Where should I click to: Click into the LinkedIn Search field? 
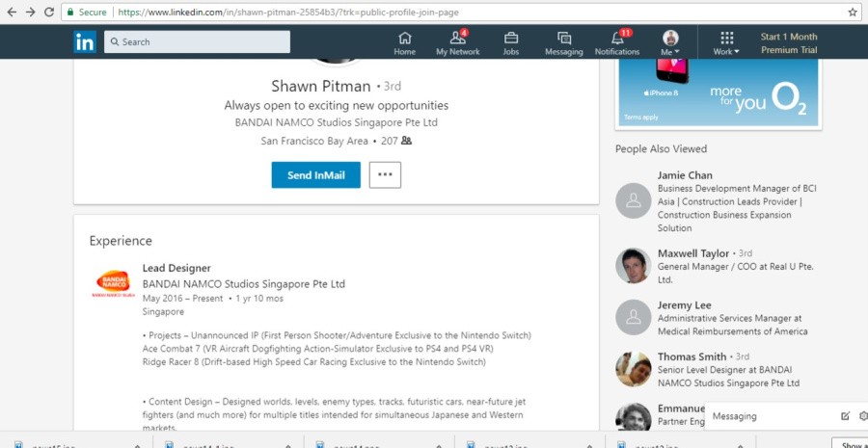point(197,42)
